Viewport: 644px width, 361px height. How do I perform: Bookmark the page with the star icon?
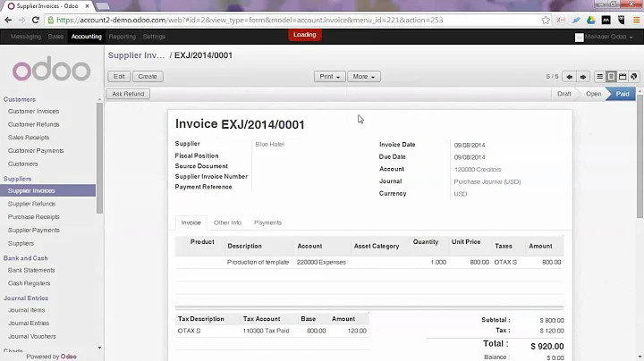546,20
